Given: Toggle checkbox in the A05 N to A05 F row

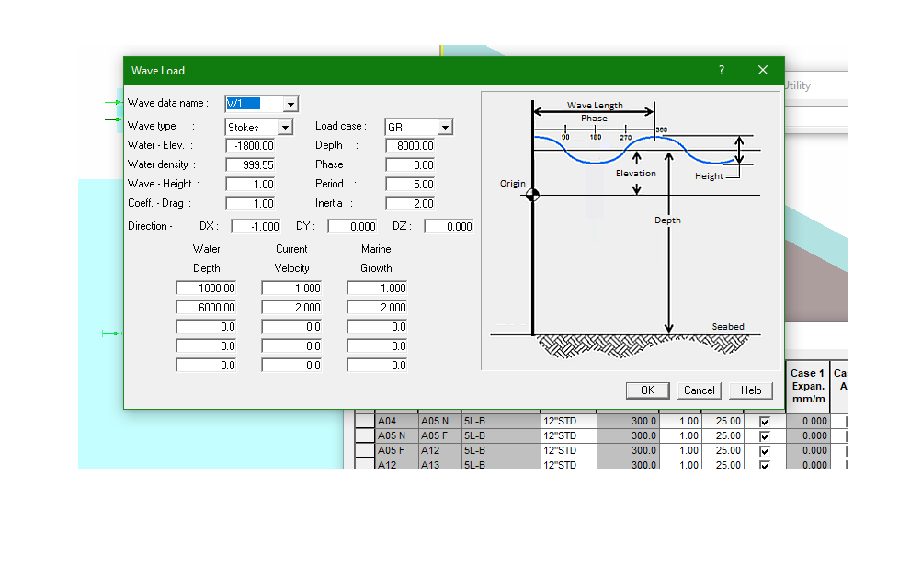Looking at the screenshot, I should 764,436.
